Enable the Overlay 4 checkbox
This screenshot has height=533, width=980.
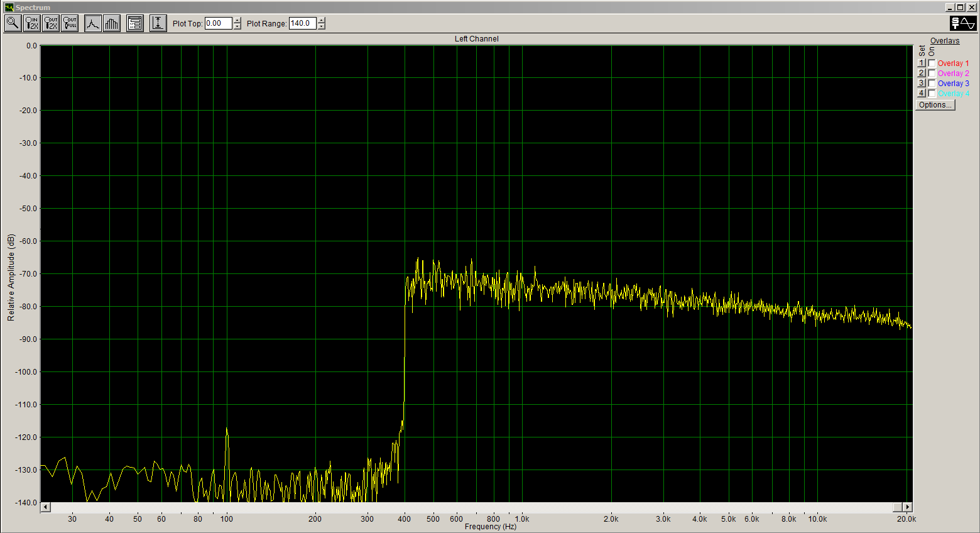(932, 94)
